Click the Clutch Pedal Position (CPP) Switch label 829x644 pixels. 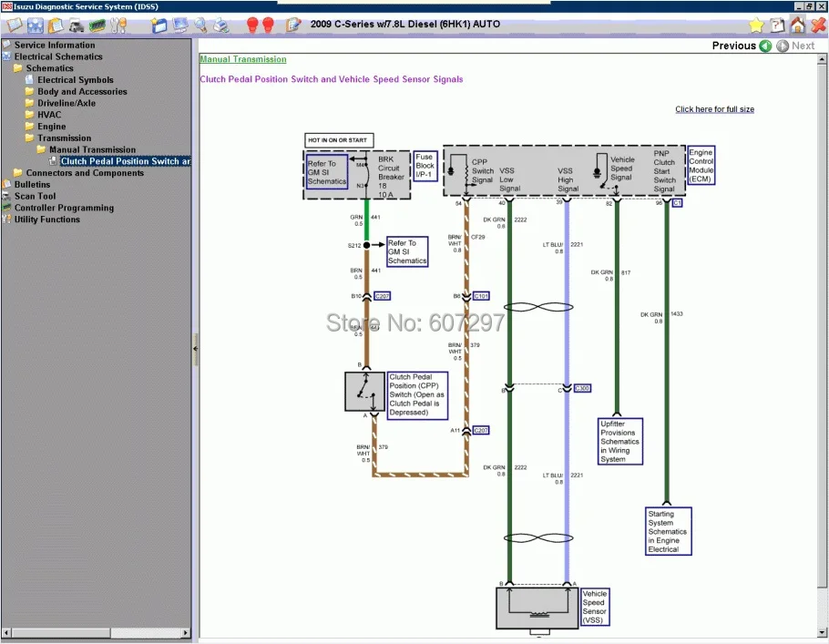(417, 395)
